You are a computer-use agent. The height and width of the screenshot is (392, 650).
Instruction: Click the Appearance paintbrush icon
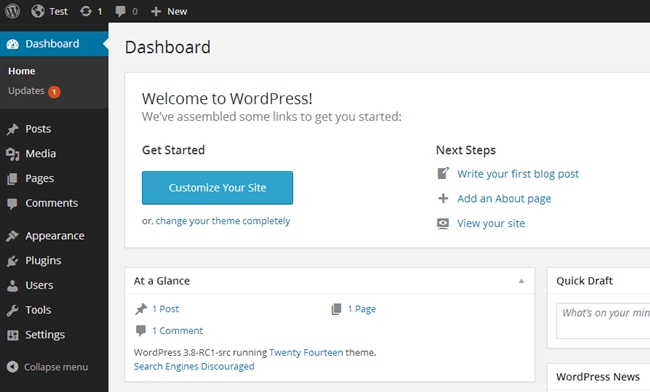12,236
